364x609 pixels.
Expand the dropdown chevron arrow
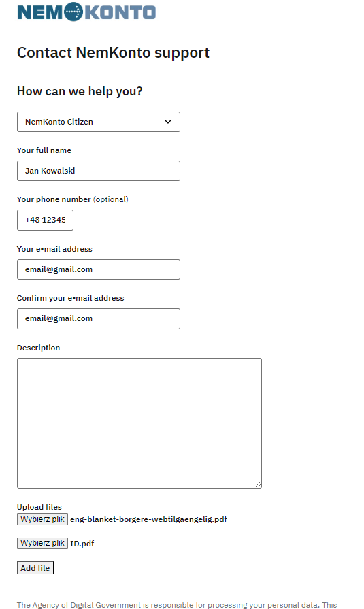click(x=168, y=122)
